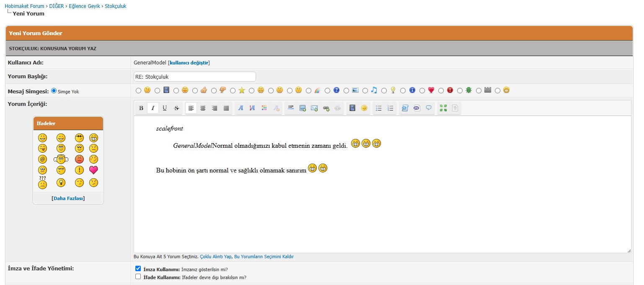
Task: Open the font name dropdown
Action: (241, 108)
